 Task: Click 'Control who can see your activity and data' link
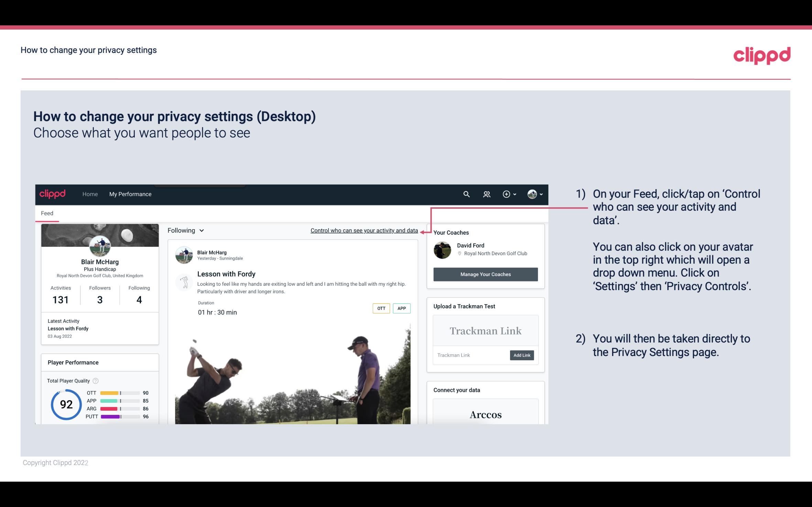coord(364,230)
